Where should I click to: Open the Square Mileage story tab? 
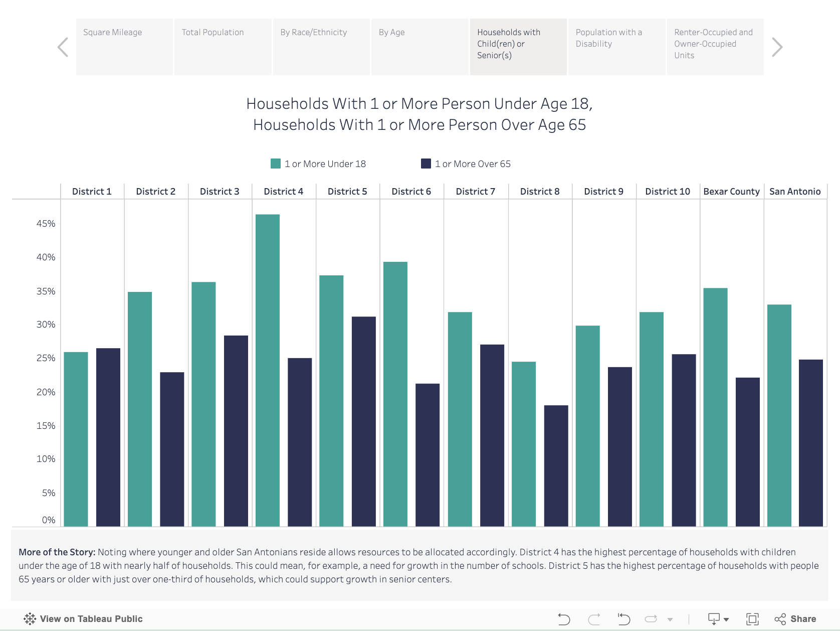coord(124,47)
